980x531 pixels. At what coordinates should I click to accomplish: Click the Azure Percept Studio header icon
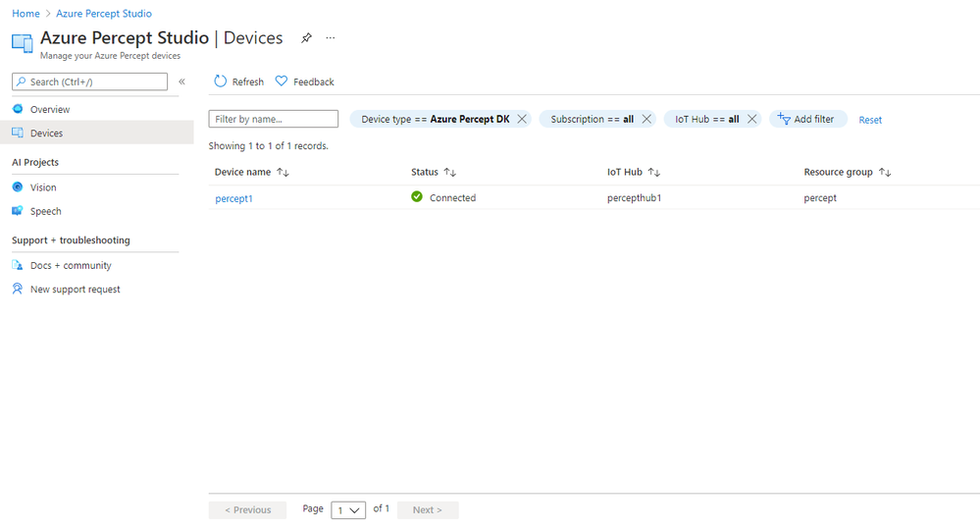(x=23, y=43)
